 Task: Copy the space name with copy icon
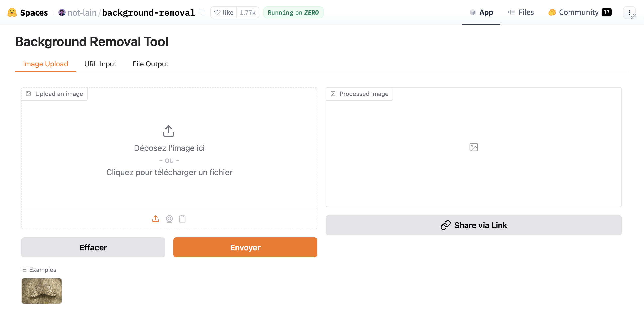coord(201,12)
